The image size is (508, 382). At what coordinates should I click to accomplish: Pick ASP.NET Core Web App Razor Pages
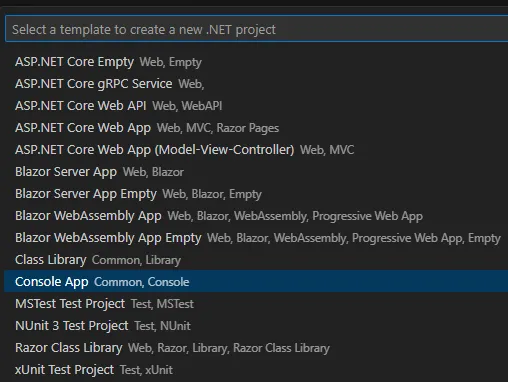click(x=256, y=128)
